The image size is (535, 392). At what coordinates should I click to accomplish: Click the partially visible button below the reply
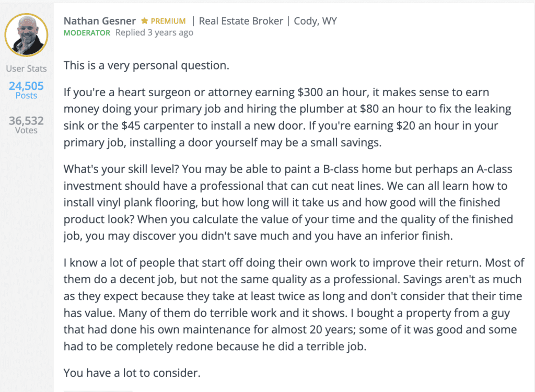pos(97,390)
